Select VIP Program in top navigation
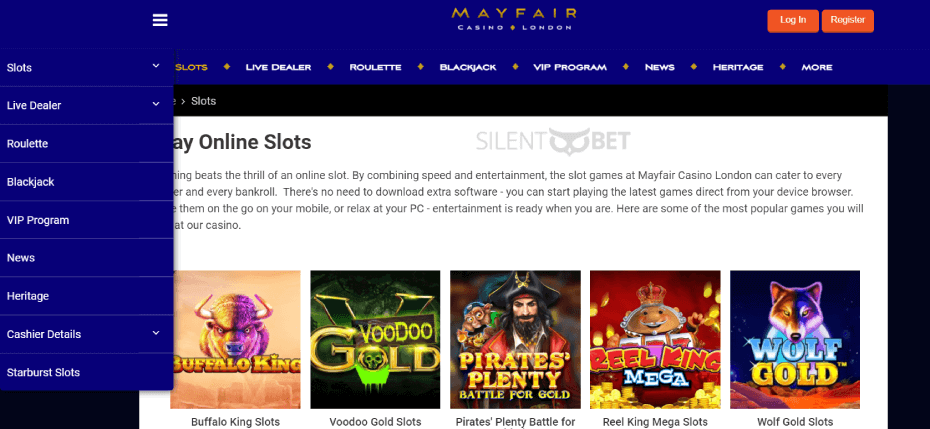 pos(570,67)
